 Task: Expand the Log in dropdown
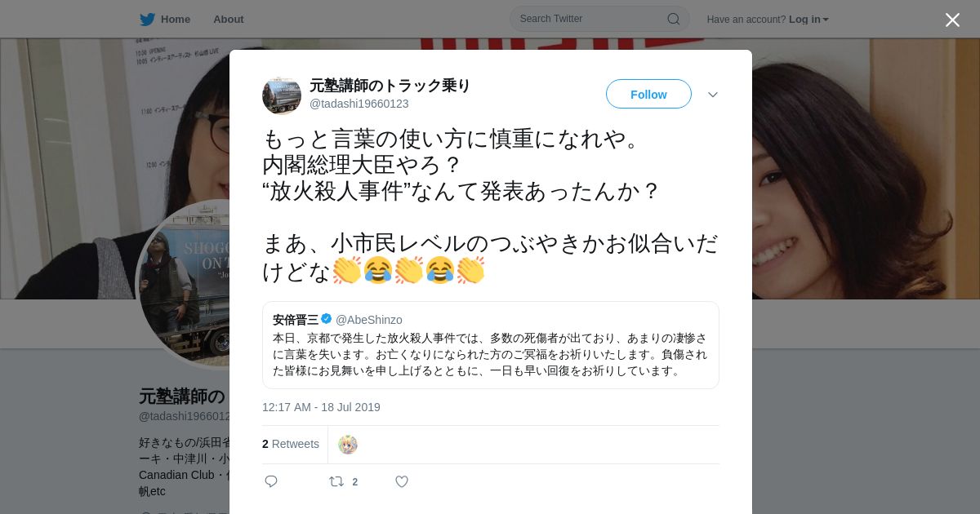808,20
